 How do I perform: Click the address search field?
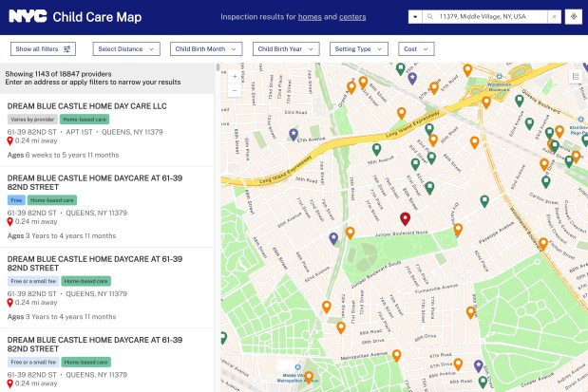pyautogui.click(x=484, y=17)
